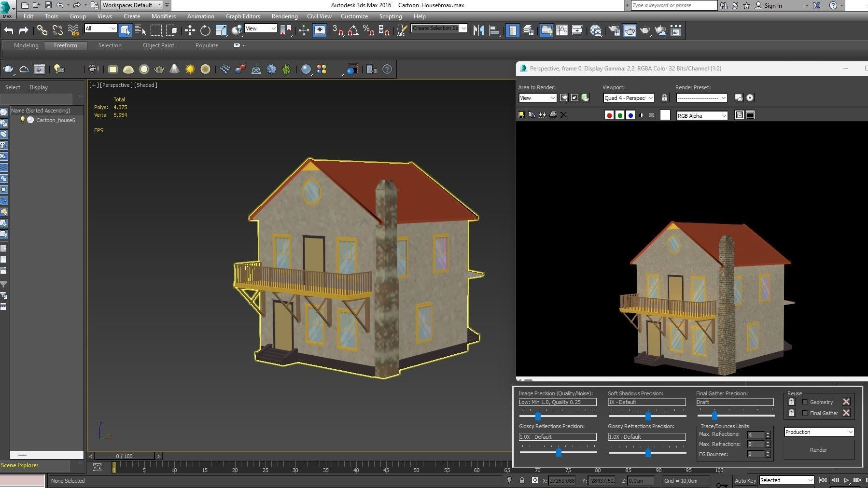Select Cartoon_house6 in scene explorer
Viewport: 868px width, 488px height.
[56, 120]
